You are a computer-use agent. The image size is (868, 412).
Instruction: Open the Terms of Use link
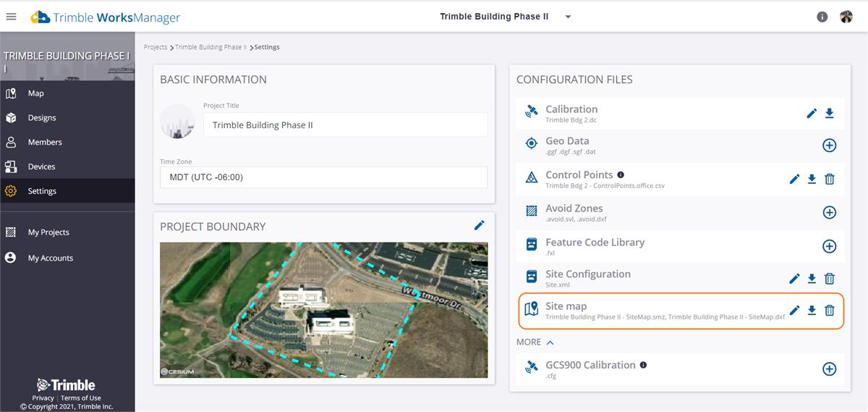[x=81, y=398]
